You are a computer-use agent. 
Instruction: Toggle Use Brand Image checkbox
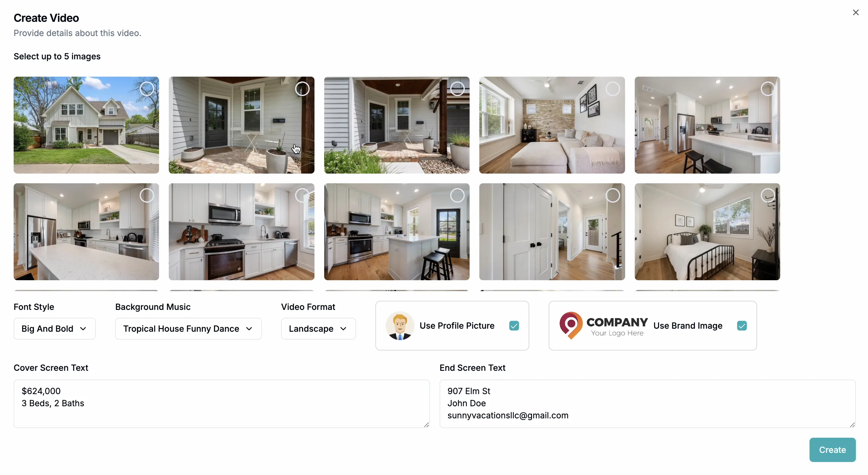[742, 325]
